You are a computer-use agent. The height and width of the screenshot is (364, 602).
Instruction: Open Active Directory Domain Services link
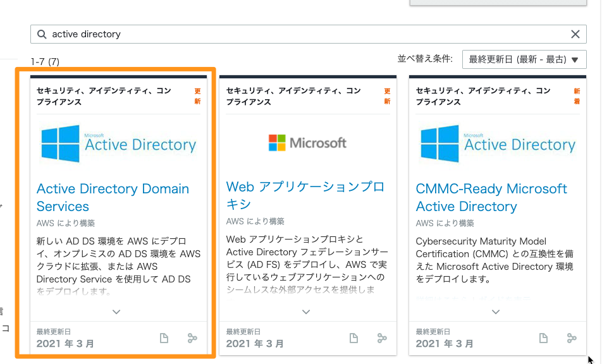[113, 198]
